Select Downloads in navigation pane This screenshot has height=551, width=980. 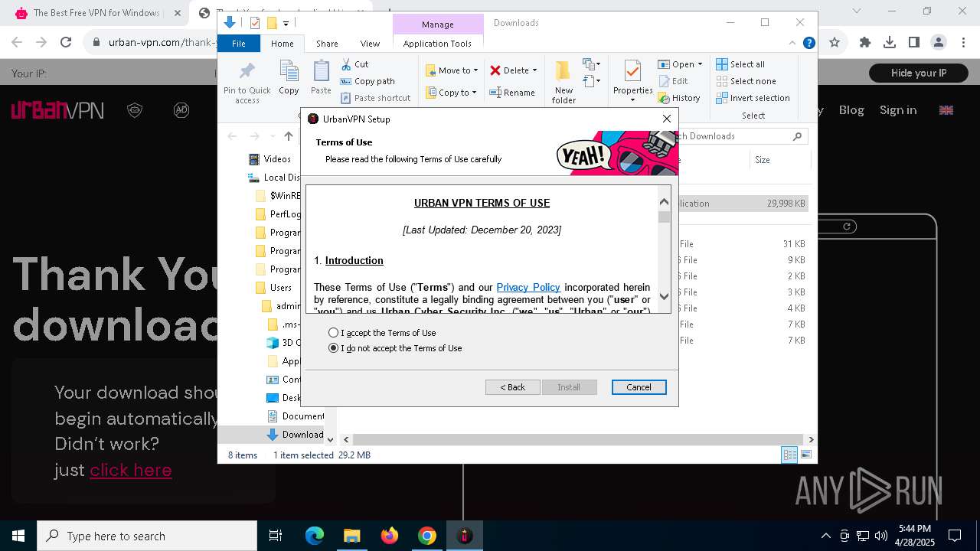pyautogui.click(x=296, y=435)
